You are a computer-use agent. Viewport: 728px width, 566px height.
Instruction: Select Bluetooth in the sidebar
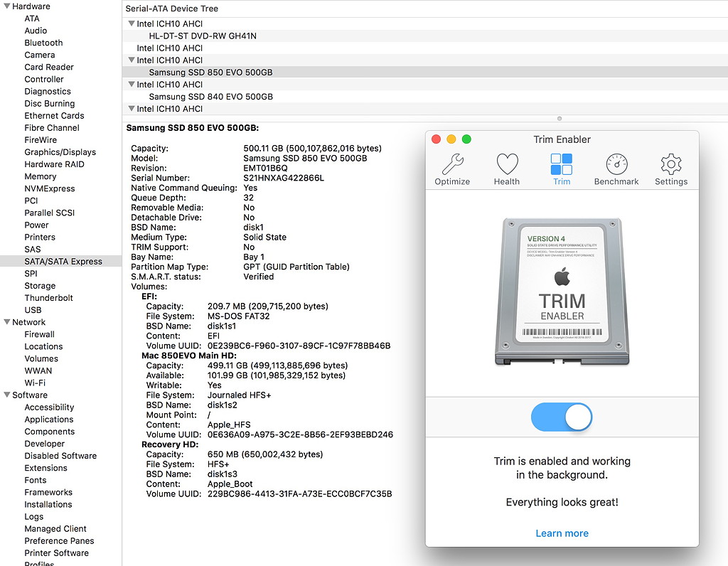click(x=43, y=43)
